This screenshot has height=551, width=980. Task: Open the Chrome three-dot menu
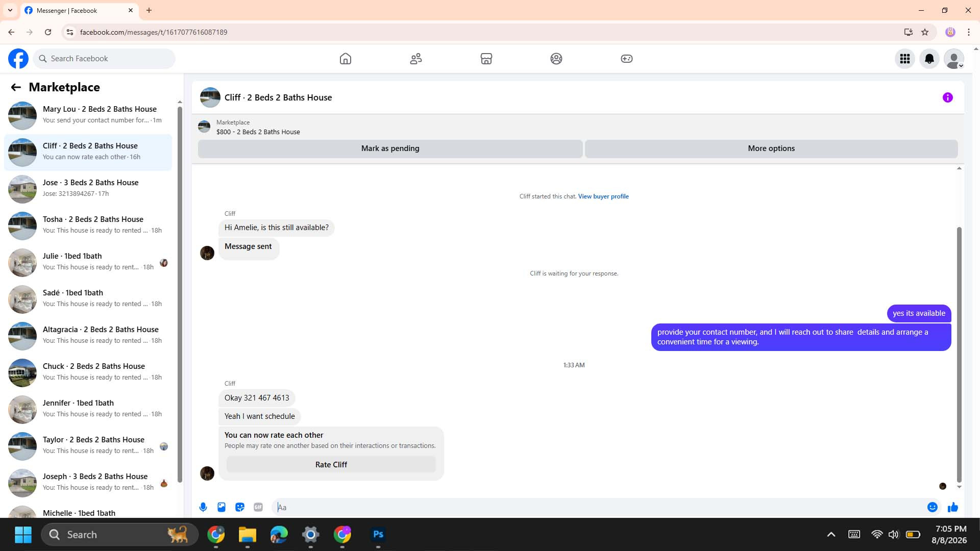pos(969,32)
